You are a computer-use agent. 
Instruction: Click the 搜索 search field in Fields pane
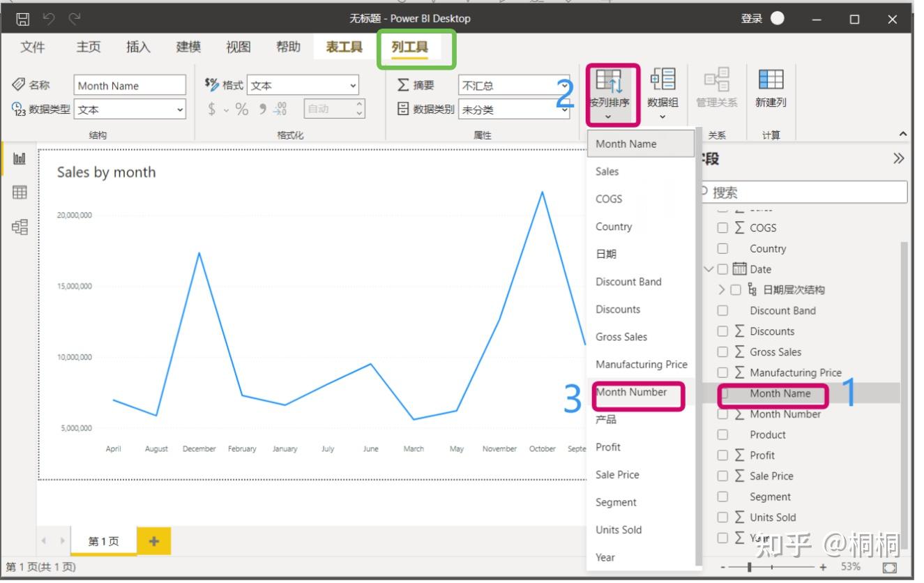[x=802, y=192]
